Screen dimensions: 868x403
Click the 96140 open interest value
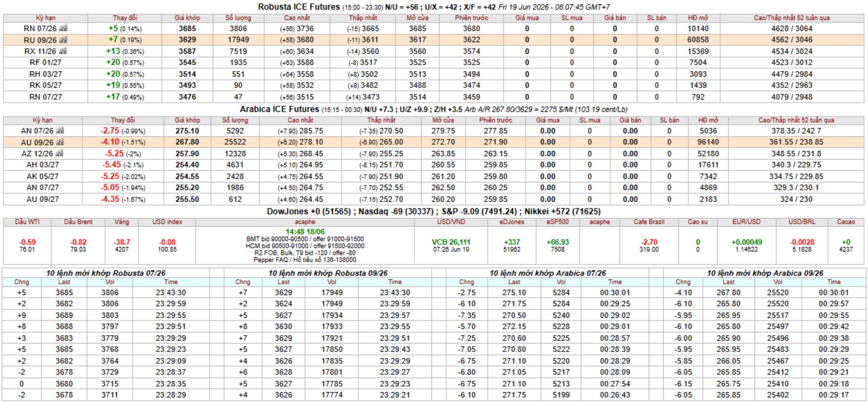[x=708, y=143]
